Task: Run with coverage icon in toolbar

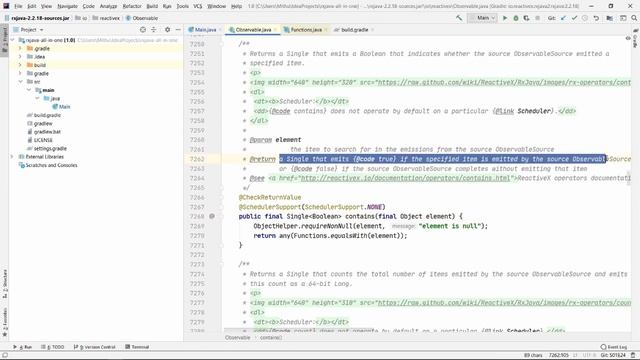Action: coord(526,18)
